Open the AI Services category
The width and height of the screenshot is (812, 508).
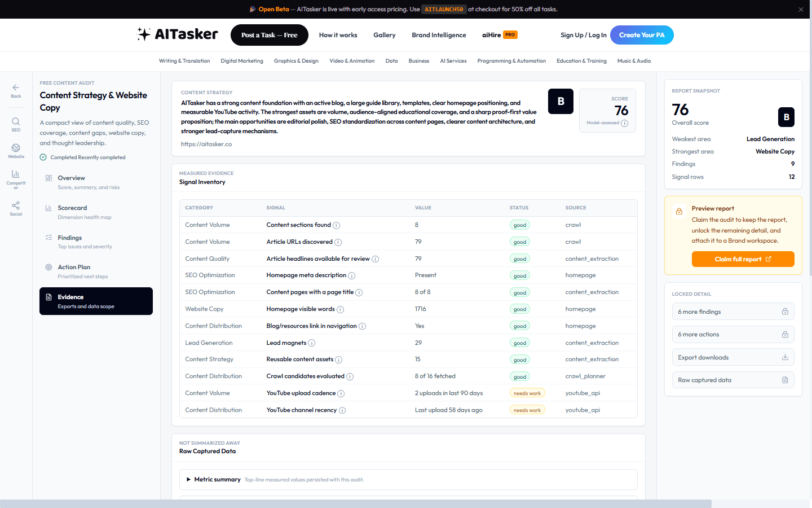tap(453, 61)
